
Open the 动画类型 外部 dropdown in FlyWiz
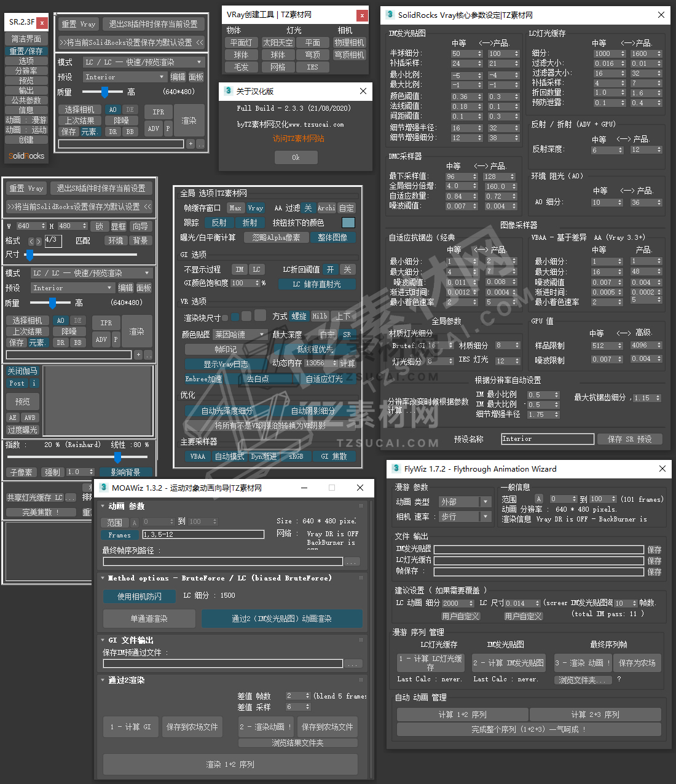point(465,502)
